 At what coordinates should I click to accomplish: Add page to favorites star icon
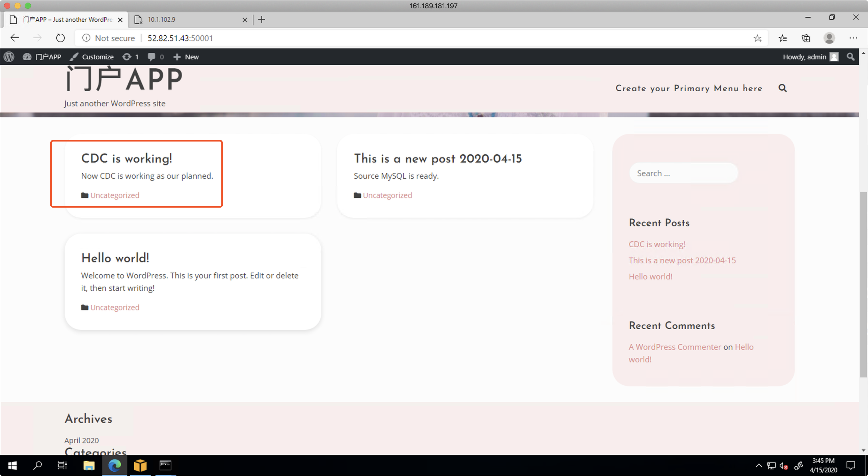[757, 38]
